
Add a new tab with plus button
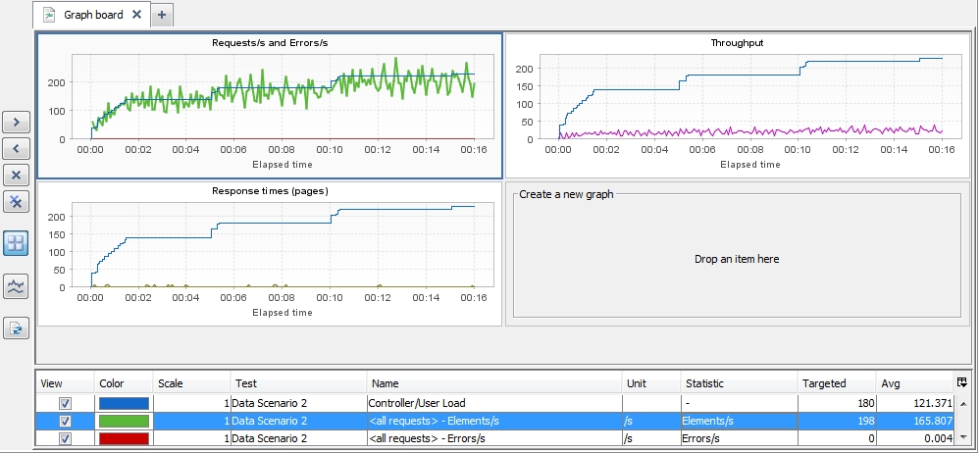[162, 15]
